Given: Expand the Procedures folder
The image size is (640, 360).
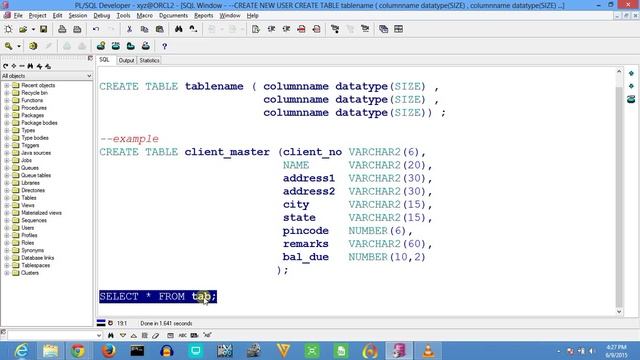Looking at the screenshot, I should [7, 108].
